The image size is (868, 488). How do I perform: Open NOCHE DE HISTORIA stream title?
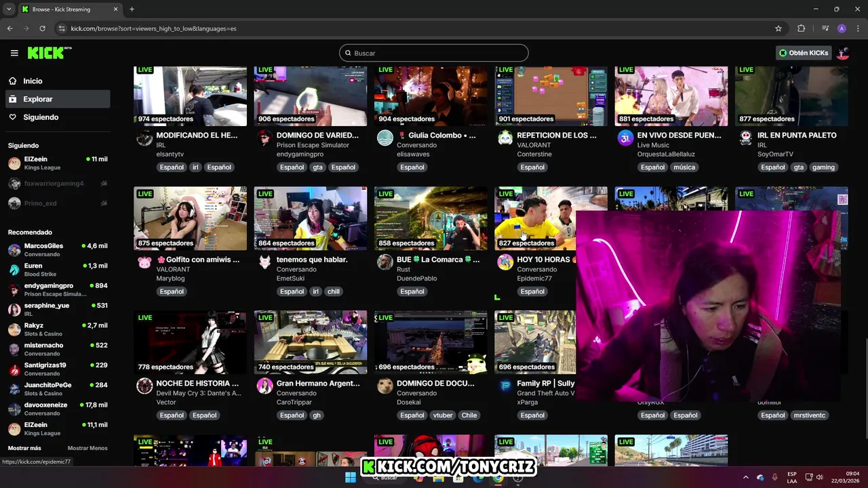tap(197, 384)
